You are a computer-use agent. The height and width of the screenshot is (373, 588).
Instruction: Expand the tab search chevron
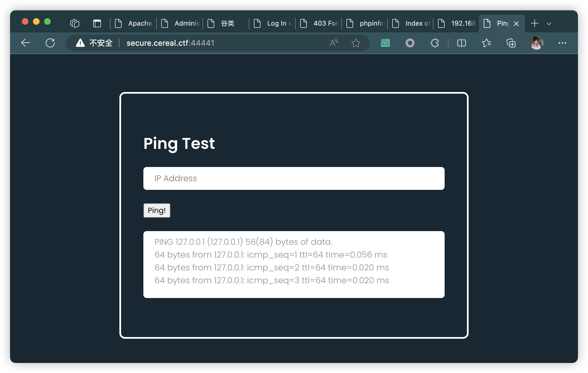tap(549, 24)
